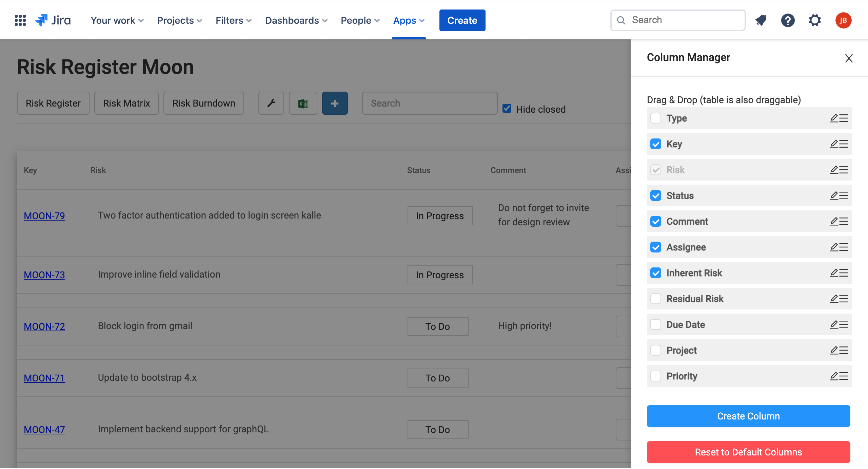Uncheck the Key column checkbox

(656, 144)
